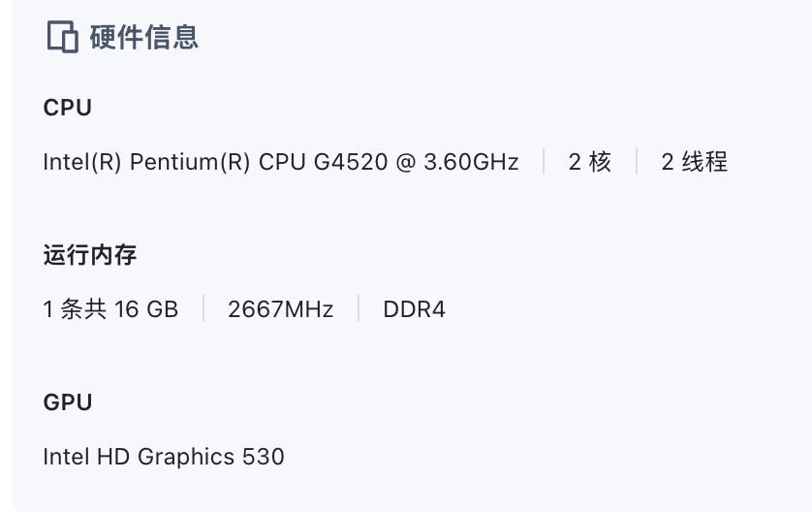The image size is (812, 512).
Task: Click the GPU section label
Action: tap(68, 402)
